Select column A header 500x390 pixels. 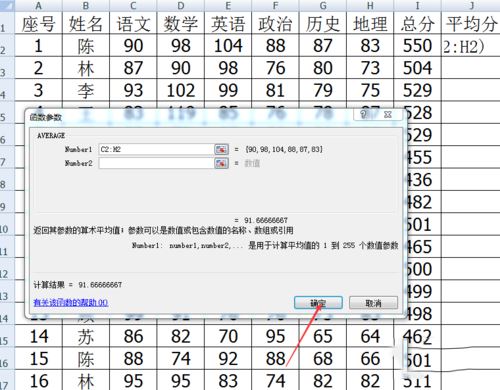[39, 6]
